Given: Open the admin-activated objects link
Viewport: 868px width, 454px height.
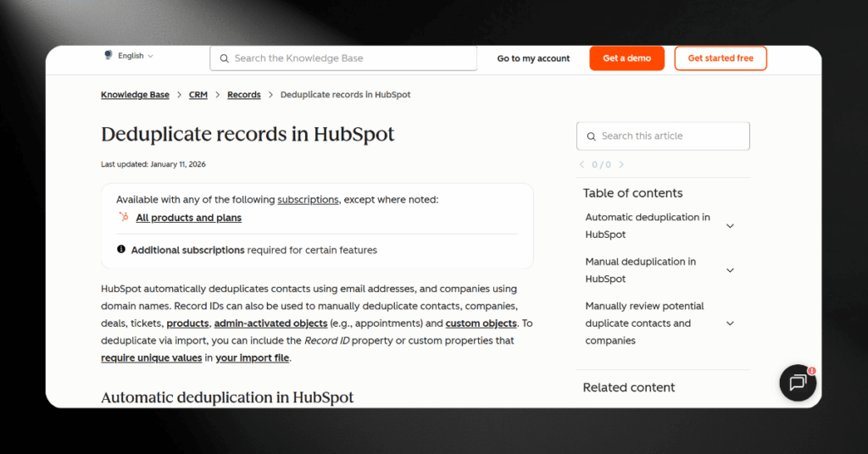Looking at the screenshot, I should pyautogui.click(x=270, y=323).
